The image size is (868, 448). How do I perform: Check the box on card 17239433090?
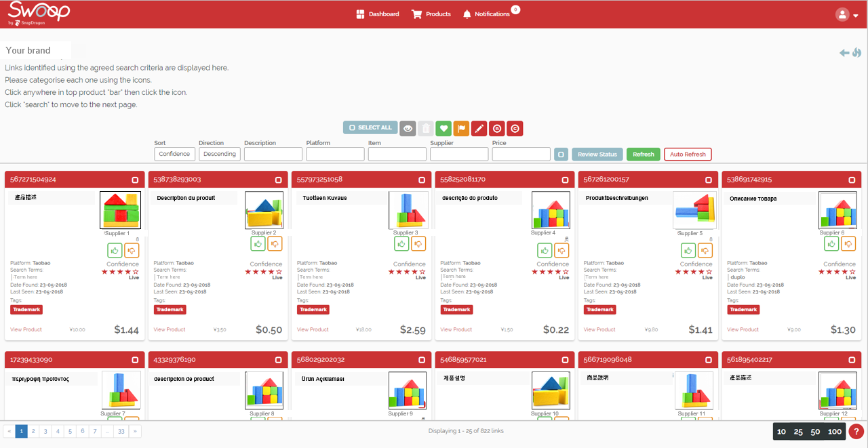tap(135, 360)
